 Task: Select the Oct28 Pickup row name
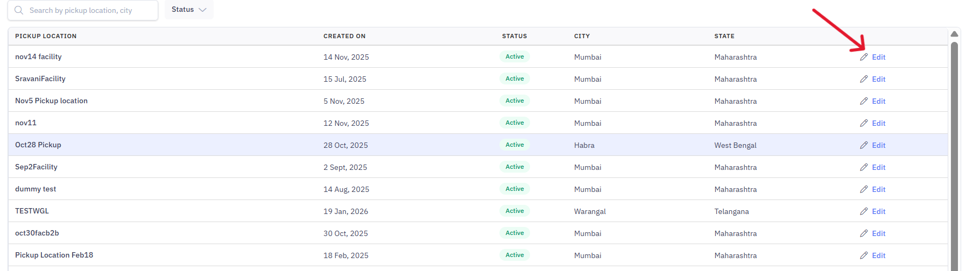coord(38,145)
